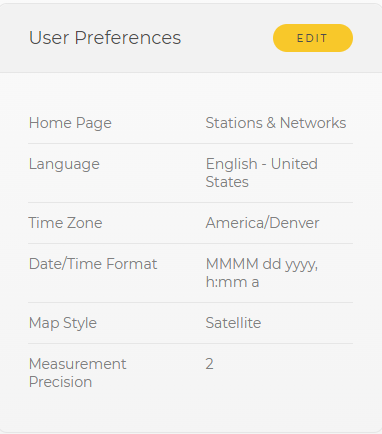Click the yellow EDIT button

(x=313, y=38)
